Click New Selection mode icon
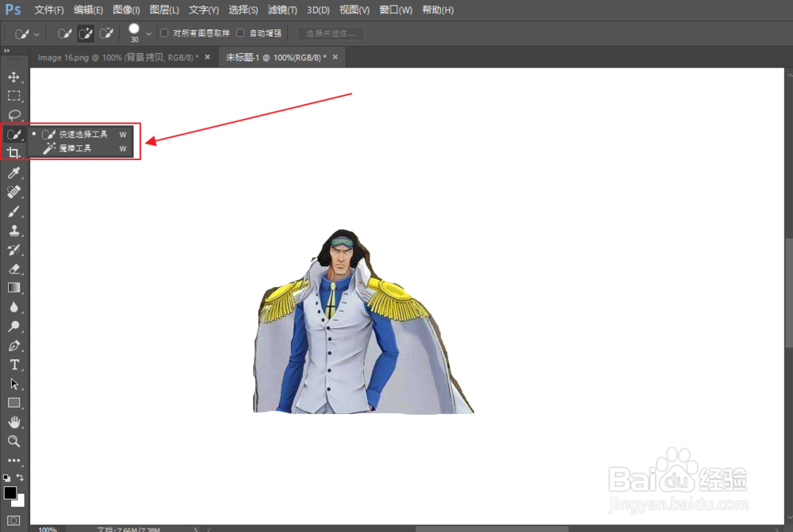793x532 pixels. point(64,34)
